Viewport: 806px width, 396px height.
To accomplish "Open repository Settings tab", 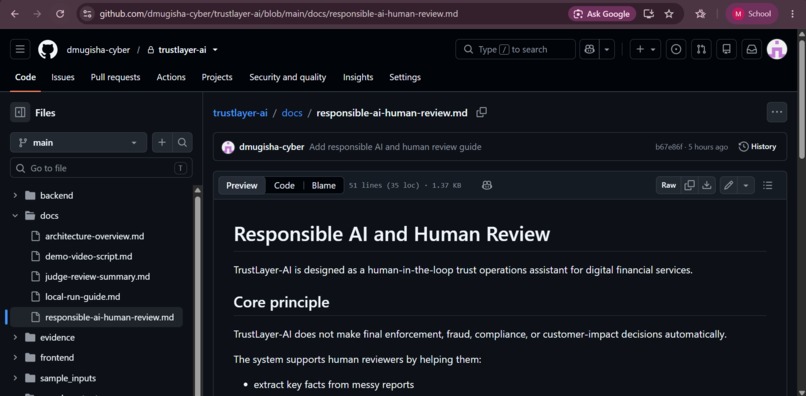I will pyautogui.click(x=405, y=77).
